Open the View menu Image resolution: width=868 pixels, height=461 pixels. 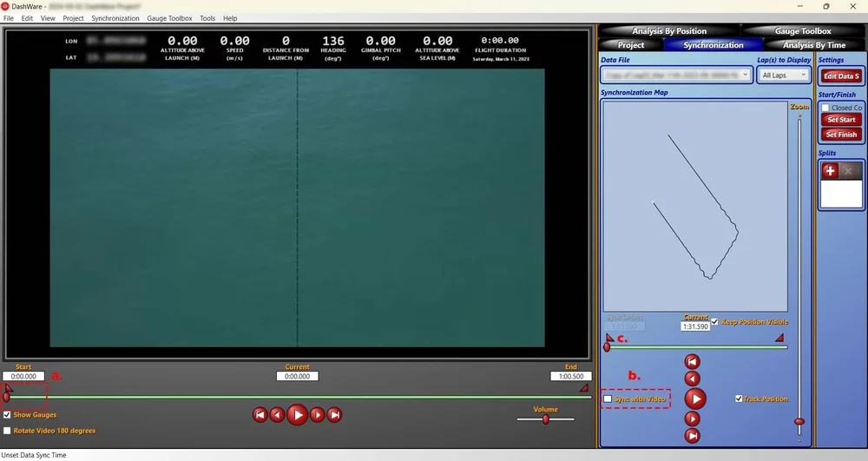[x=48, y=18]
